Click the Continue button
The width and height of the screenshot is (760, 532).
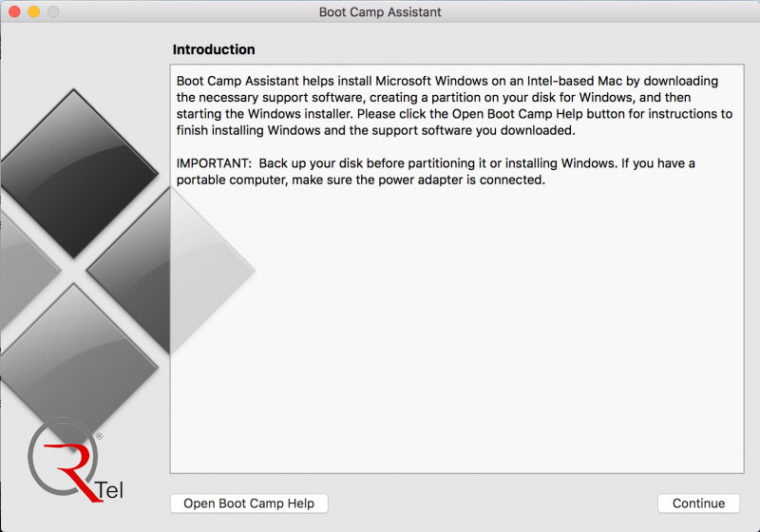pos(698,503)
